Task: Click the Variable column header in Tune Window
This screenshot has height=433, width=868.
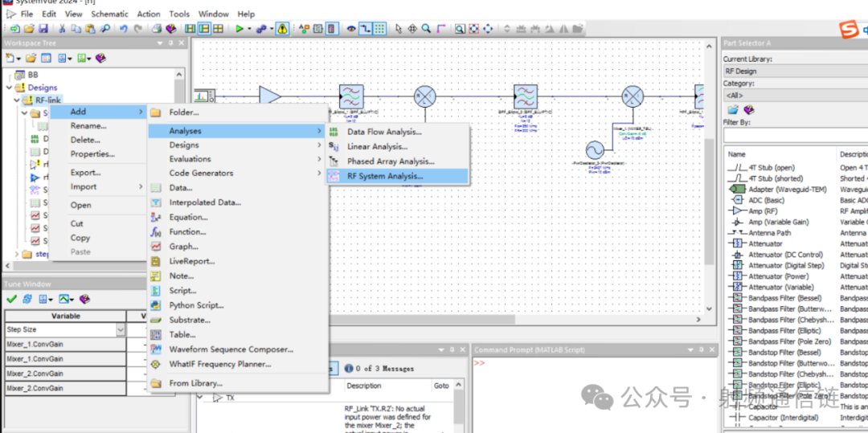Action: point(65,317)
